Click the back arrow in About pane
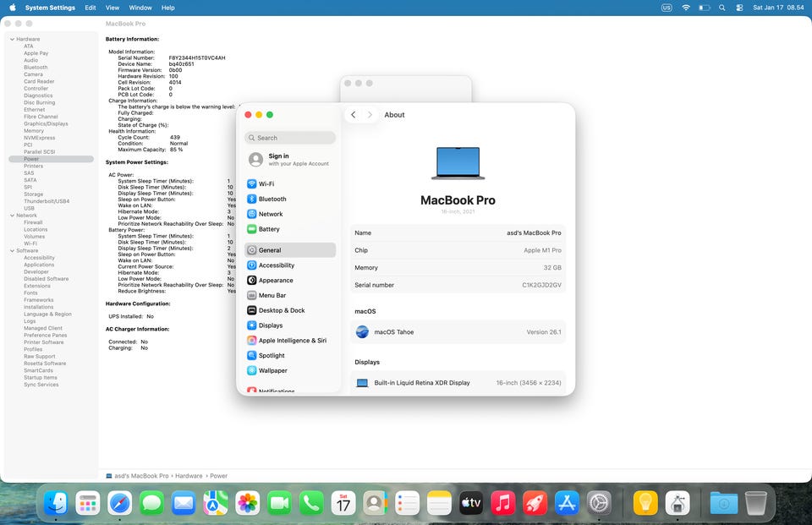The image size is (812, 525). pos(354,115)
